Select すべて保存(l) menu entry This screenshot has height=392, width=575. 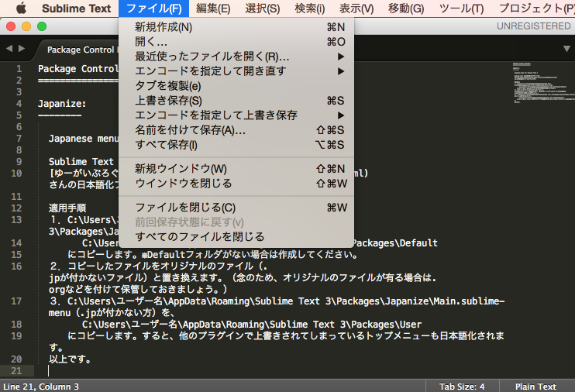(x=236, y=145)
